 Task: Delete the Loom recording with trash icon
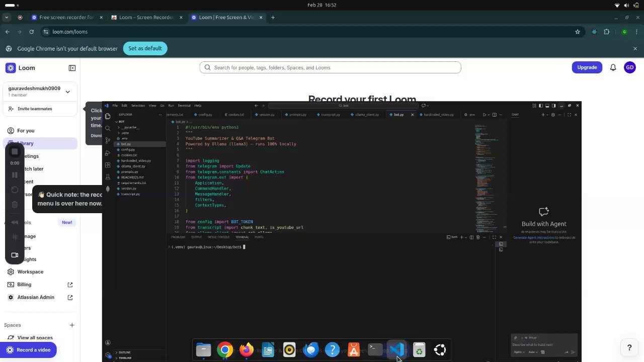[x=15, y=205]
